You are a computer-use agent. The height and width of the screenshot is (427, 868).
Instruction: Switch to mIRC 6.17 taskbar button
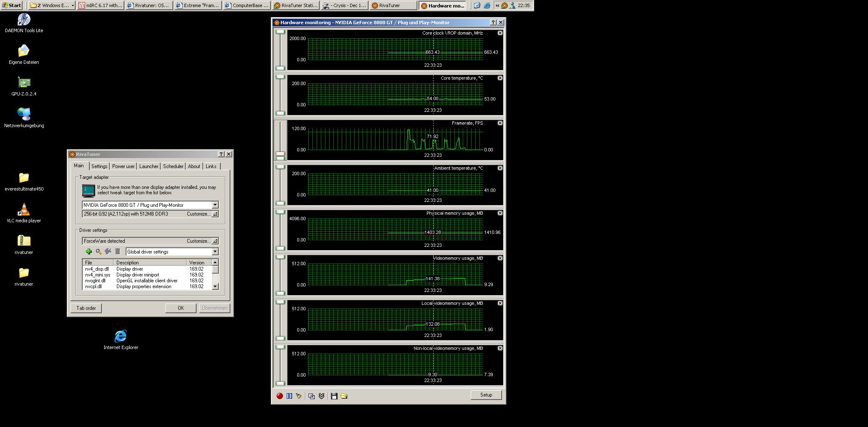100,5
